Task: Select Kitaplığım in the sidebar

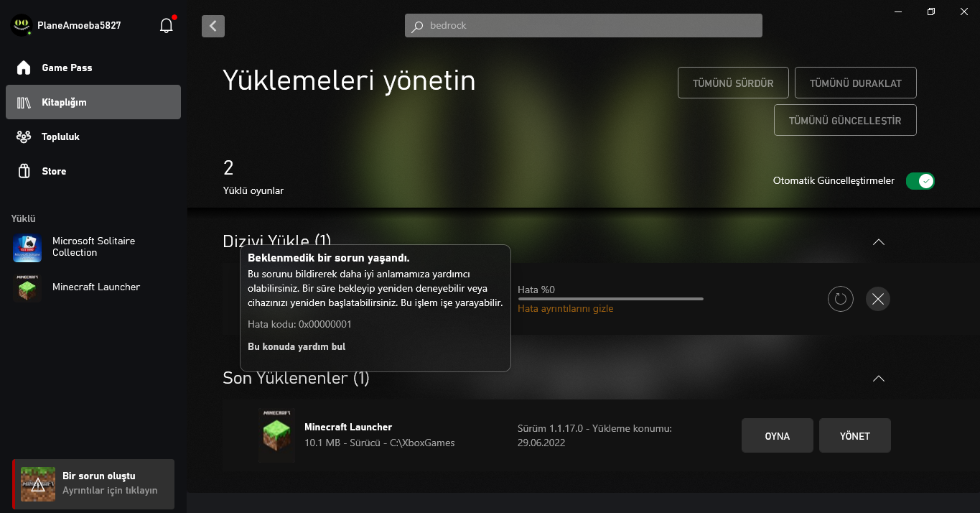Action: [x=93, y=102]
